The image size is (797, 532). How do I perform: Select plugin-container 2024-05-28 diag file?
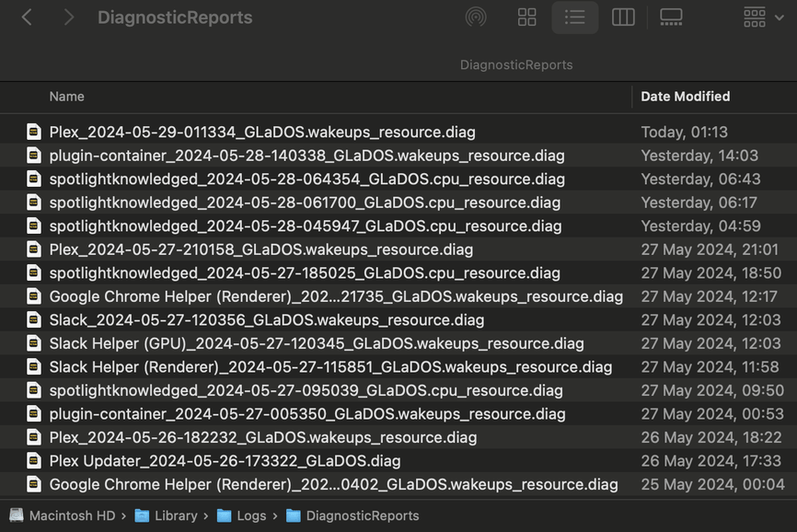point(306,156)
